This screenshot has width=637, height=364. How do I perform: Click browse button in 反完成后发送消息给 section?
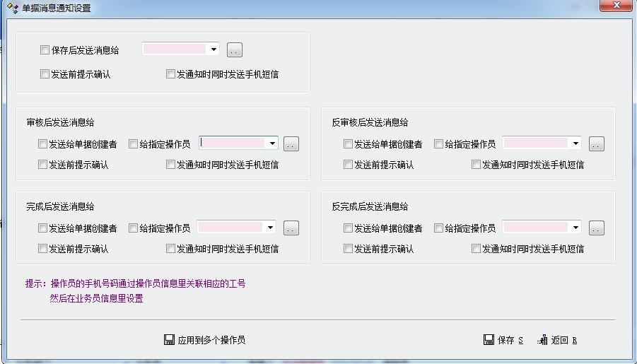click(x=597, y=228)
